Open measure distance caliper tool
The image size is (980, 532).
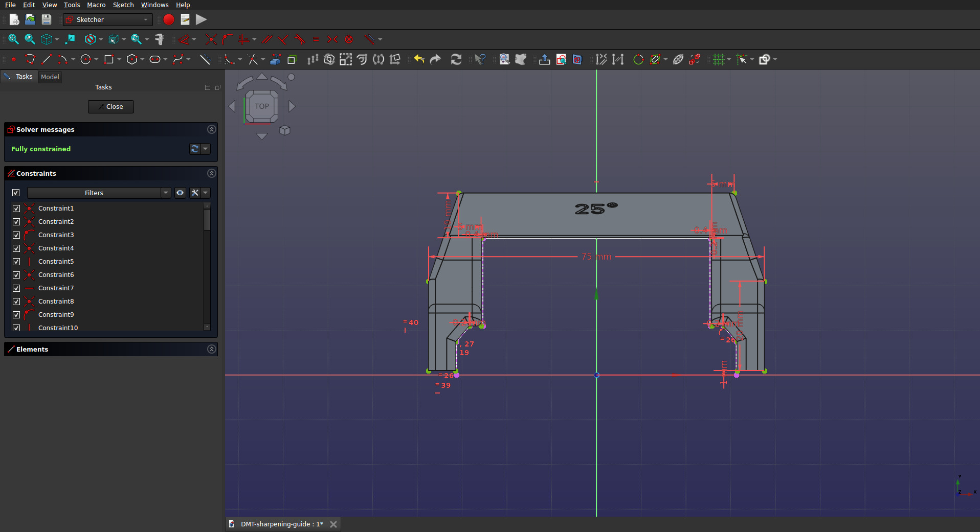pos(160,39)
